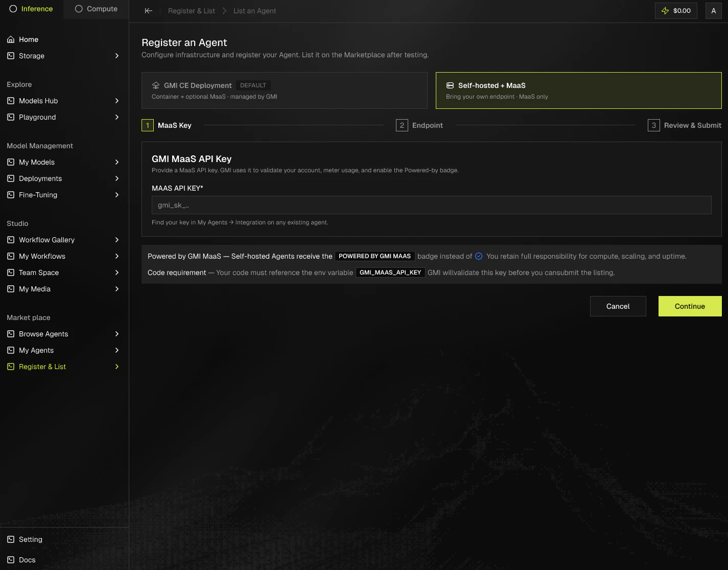The height and width of the screenshot is (570, 728).
Task: Expand the Browse Agents chevron
Action: pyautogui.click(x=117, y=334)
